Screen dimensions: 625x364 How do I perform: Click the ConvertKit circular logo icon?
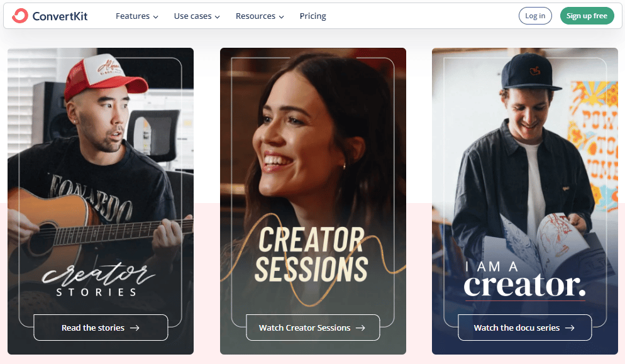pyautogui.click(x=20, y=16)
